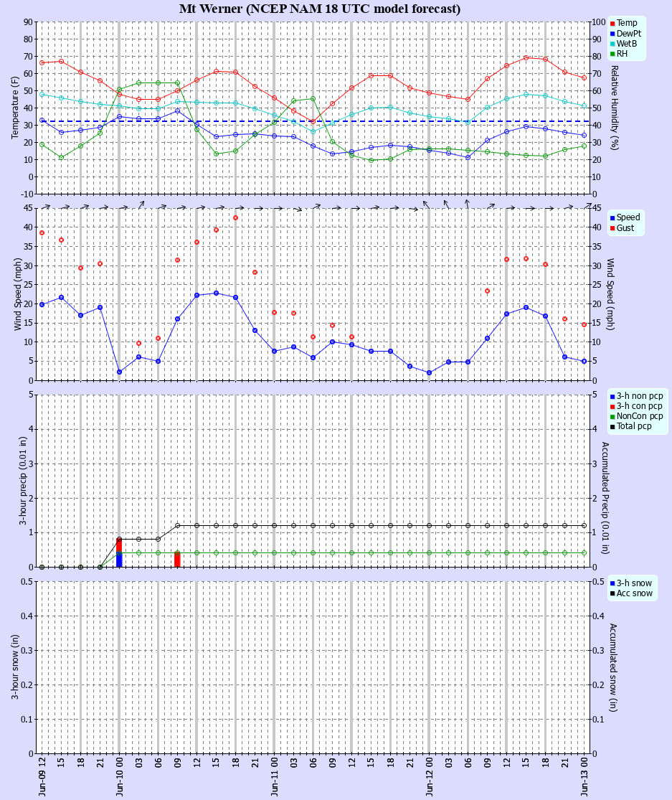Click the red Temp legend swatch
This screenshot has width=672, height=800.
[x=612, y=24]
